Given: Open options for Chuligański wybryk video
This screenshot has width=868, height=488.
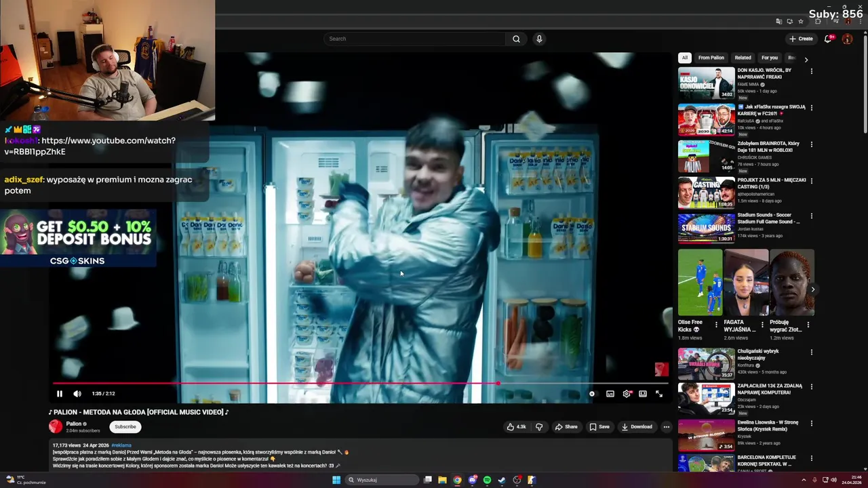Looking at the screenshot, I should tap(812, 352).
